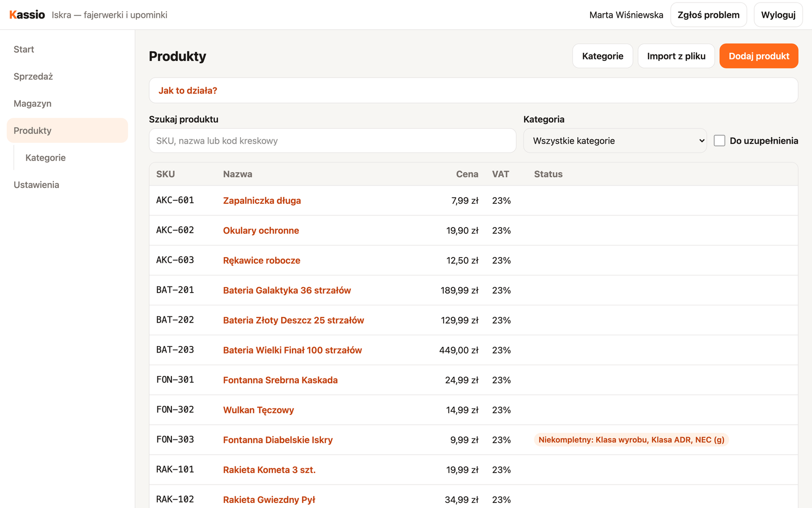Viewport: 812px width, 508px height.
Task: Click the Zgłoś problem button
Action: 708,15
